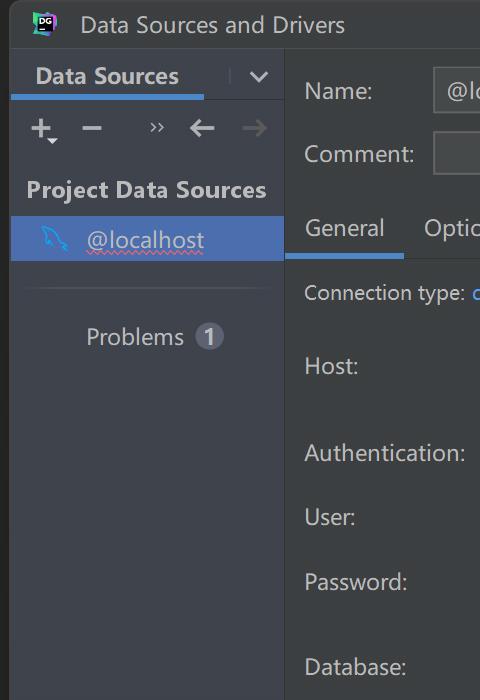The height and width of the screenshot is (700, 480).
Task: Switch to the Options tab
Action: pyautogui.click(x=451, y=229)
